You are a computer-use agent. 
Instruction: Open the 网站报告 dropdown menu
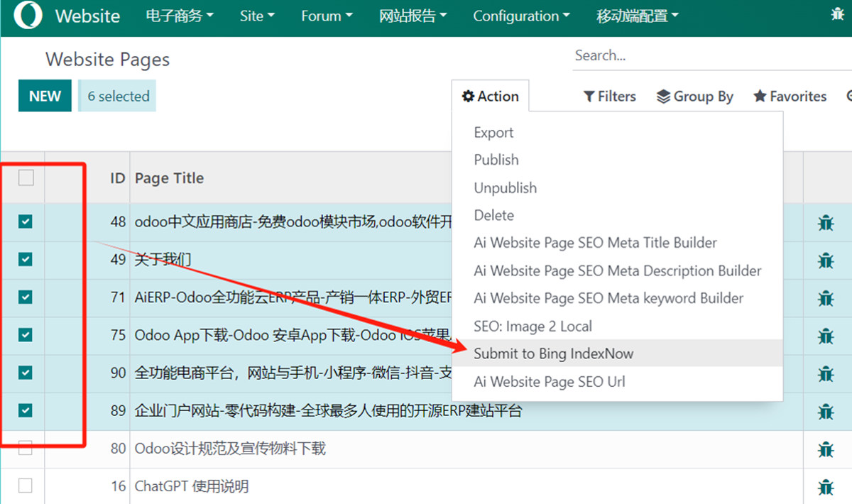[413, 16]
